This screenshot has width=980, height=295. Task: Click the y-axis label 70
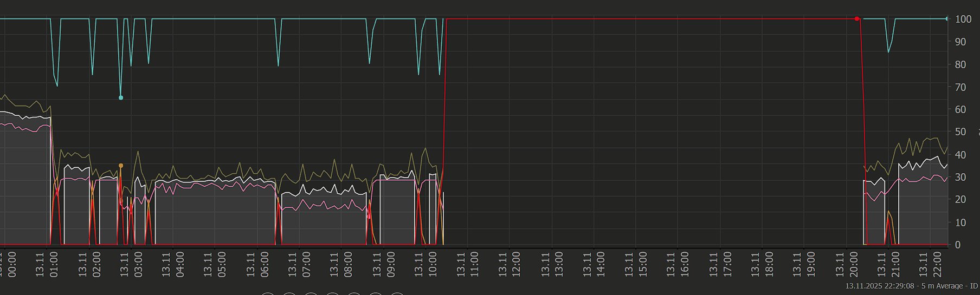tap(960, 87)
